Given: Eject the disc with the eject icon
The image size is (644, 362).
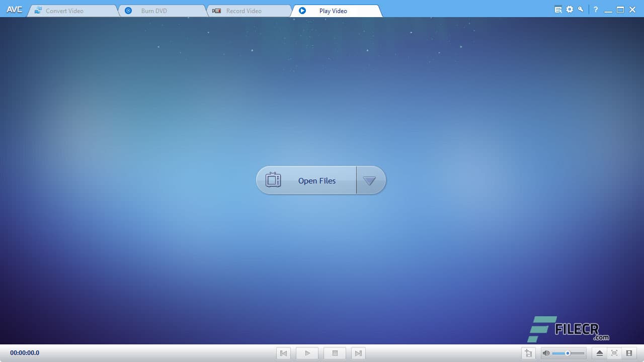Looking at the screenshot, I should pyautogui.click(x=599, y=353).
